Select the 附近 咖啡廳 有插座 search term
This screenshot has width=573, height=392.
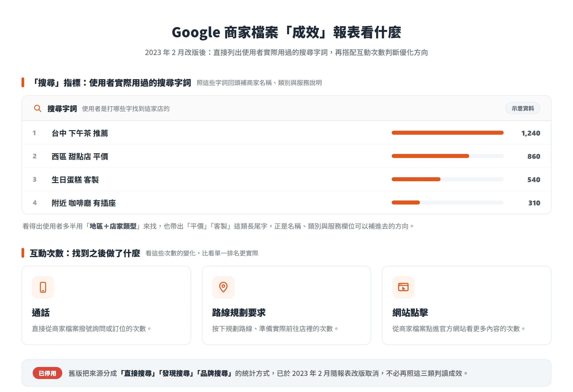[83, 203]
